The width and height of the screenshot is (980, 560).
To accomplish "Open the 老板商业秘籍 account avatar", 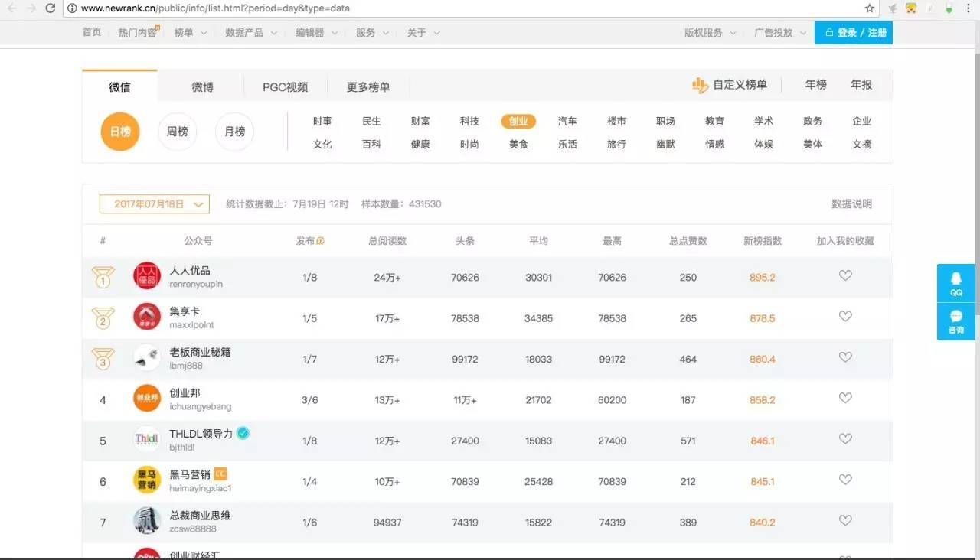I will pyautogui.click(x=147, y=358).
